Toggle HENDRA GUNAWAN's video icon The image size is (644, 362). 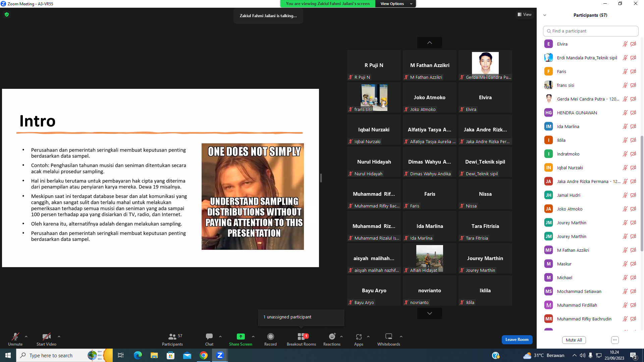tap(633, 113)
